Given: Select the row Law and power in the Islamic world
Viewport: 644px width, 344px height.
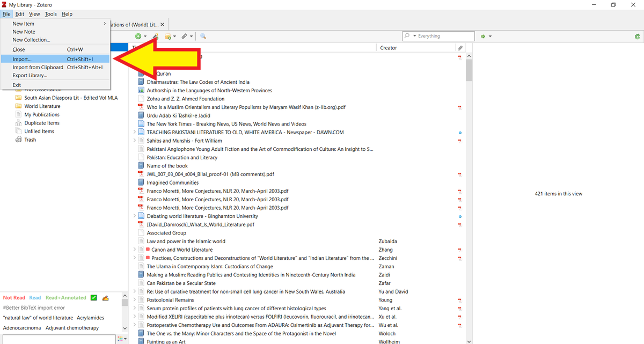Looking at the screenshot, I should tap(297, 241).
